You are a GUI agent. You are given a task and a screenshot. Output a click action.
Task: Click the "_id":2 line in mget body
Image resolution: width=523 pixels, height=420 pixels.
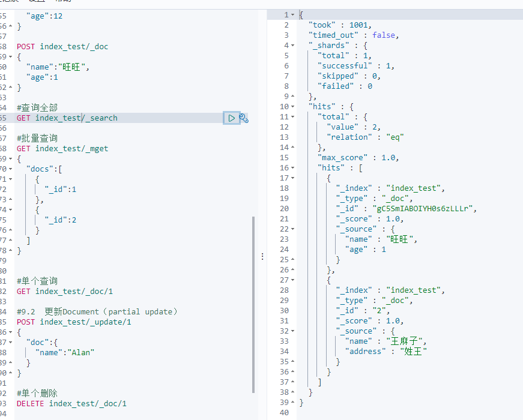coord(61,220)
